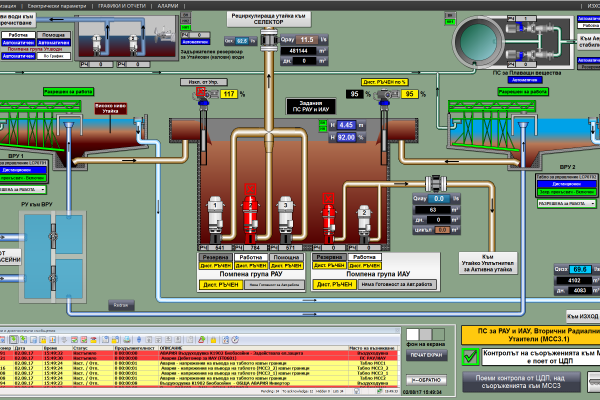
Task: Click the alarm acknowledge warning-triangle toolbar icon
Action: (x=202, y=340)
